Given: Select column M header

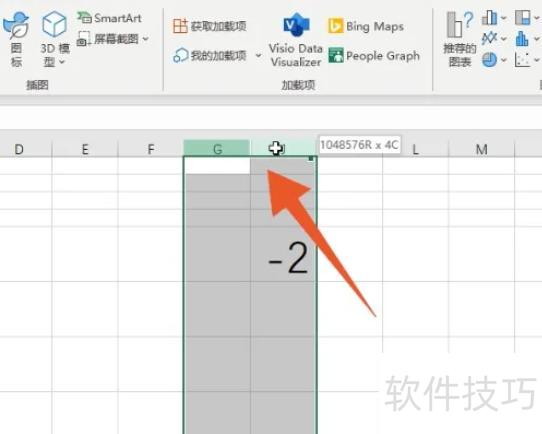Looking at the screenshot, I should 482,149.
